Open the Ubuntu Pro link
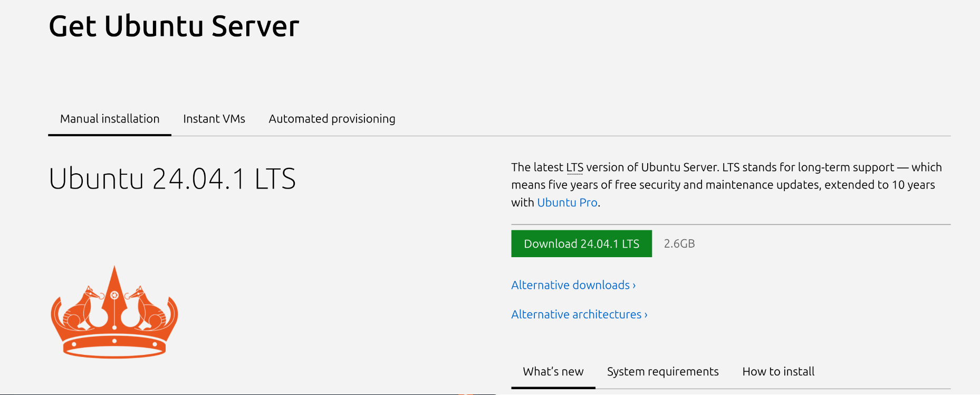 [567, 202]
